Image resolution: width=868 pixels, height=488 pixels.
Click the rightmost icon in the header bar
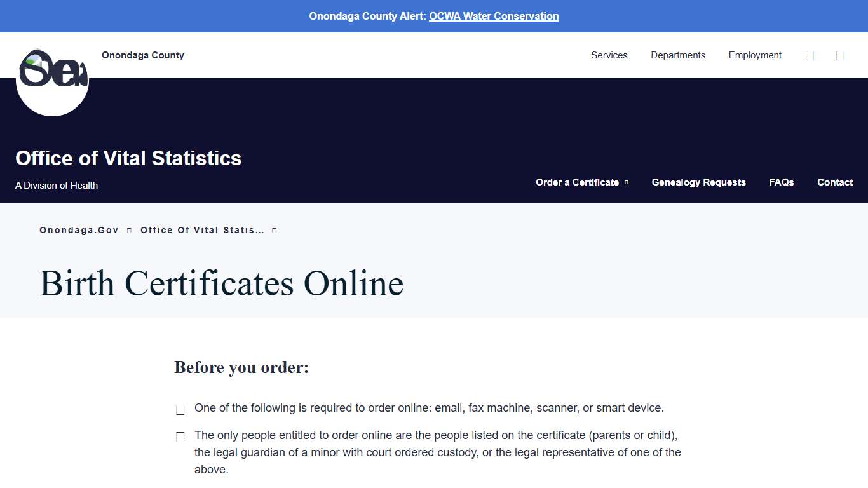(840, 55)
